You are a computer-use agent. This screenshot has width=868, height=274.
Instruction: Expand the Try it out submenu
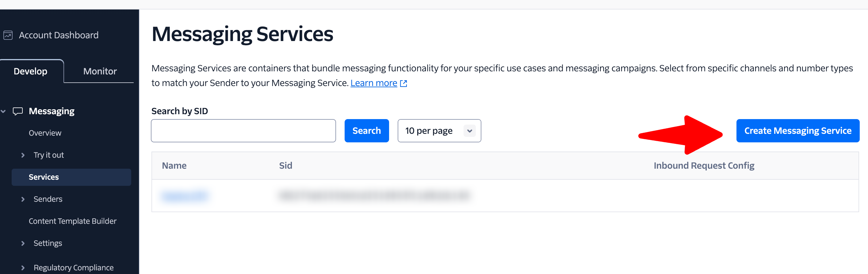tap(23, 155)
